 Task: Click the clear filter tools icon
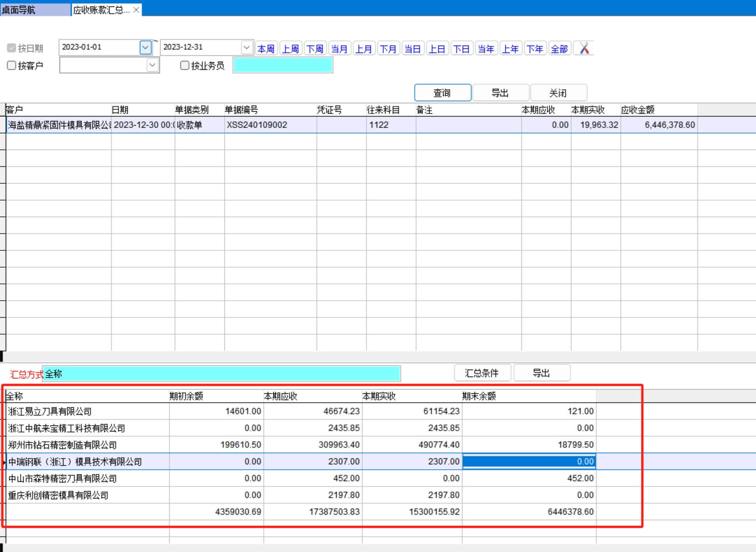tap(584, 48)
